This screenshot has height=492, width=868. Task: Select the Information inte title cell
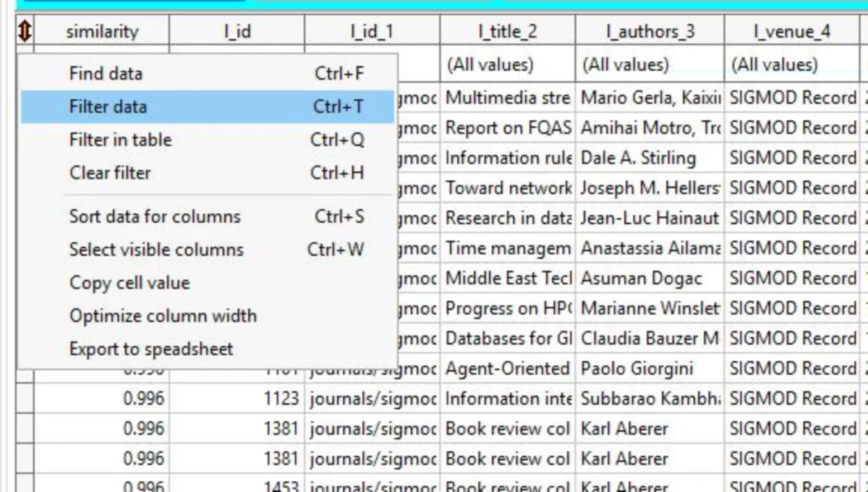508,399
